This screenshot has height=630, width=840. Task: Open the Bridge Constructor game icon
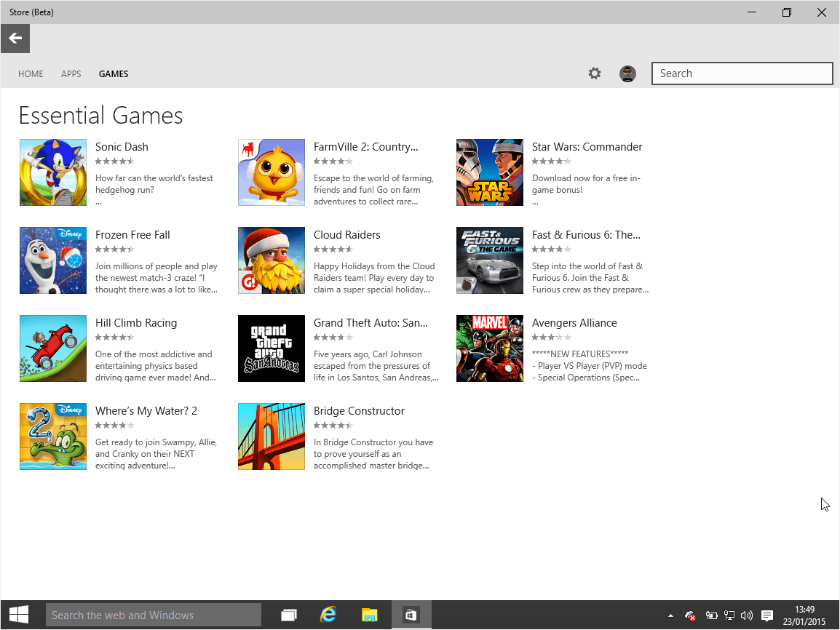pos(272,436)
